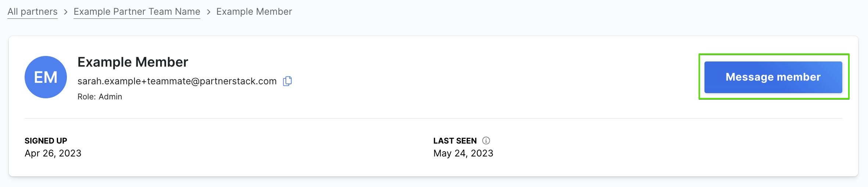Click breadcrumb chevron after All partners
Image resolution: width=868 pixels, height=187 pixels.
tap(66, 12)
